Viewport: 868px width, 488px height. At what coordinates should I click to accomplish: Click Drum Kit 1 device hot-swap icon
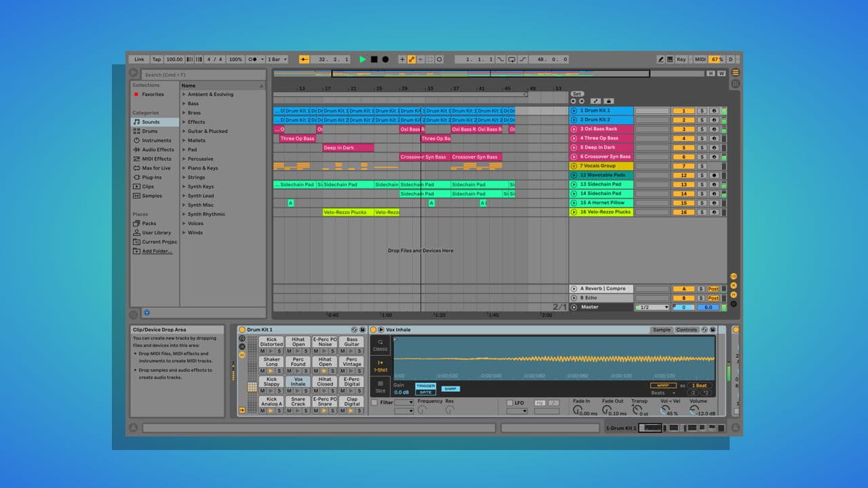[354, 329]
